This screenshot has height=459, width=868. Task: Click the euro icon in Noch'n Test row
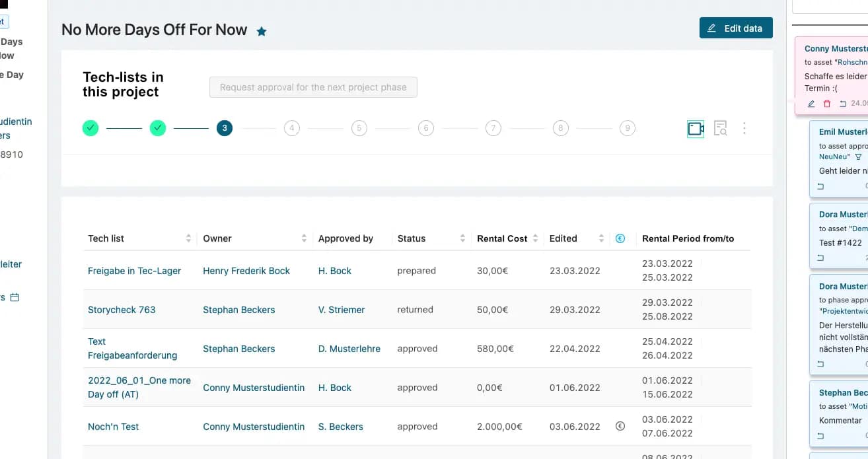click(x=620, y=427)
